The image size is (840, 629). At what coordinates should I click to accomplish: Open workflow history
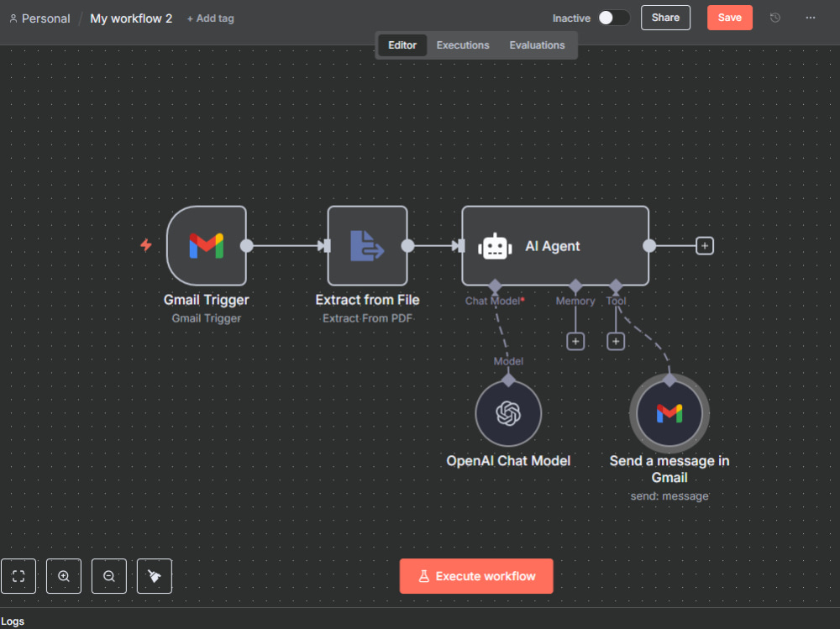point(774,18)
